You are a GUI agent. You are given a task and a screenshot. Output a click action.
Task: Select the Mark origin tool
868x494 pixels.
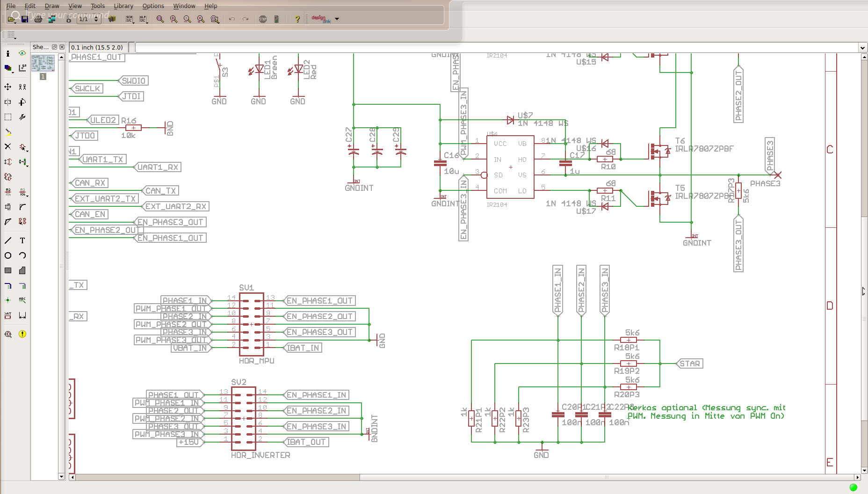click(22, 68)
